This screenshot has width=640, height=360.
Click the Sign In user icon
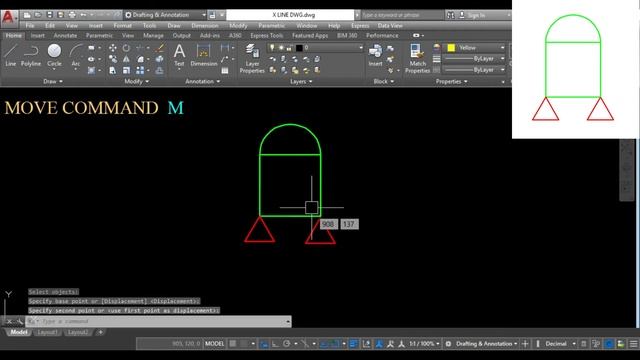[462, 15]
